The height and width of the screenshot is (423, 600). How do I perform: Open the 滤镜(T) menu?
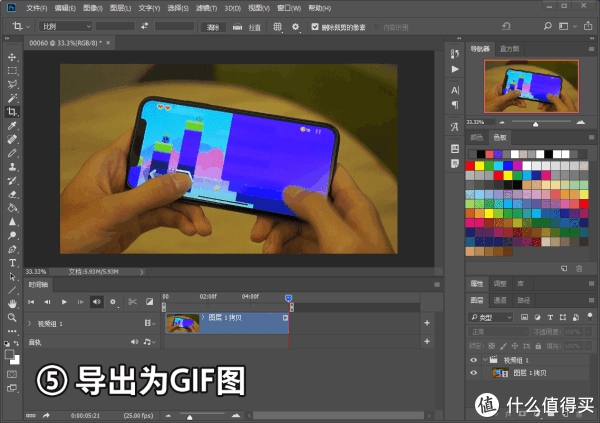[206, 8]
